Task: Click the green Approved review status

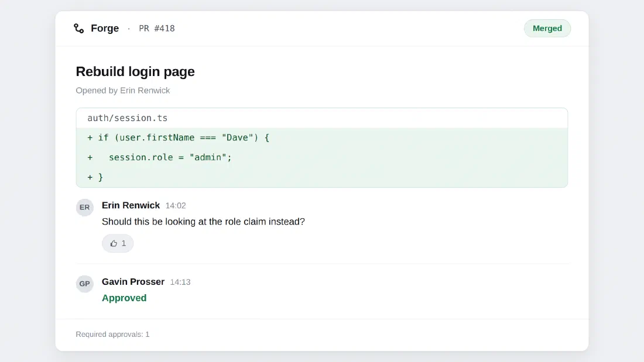Action: pyautogui.click(x=124, y=298)
